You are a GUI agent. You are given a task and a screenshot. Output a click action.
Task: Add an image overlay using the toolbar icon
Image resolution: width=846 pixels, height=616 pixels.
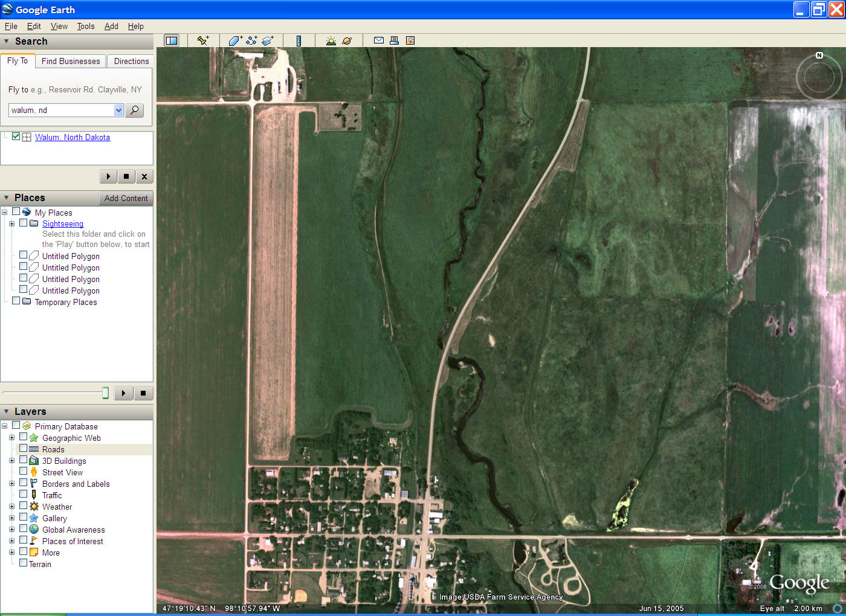coord(268,40)
